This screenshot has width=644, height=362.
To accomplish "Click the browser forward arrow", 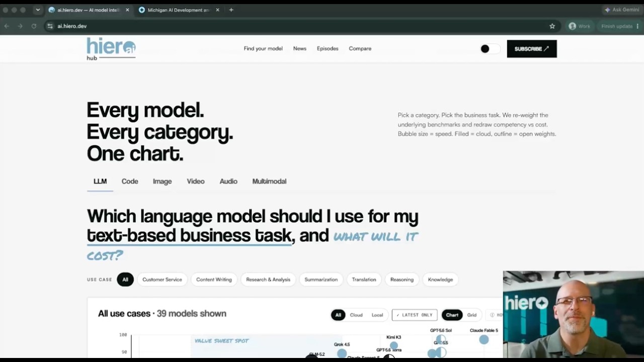I will [x=20, y=26].
